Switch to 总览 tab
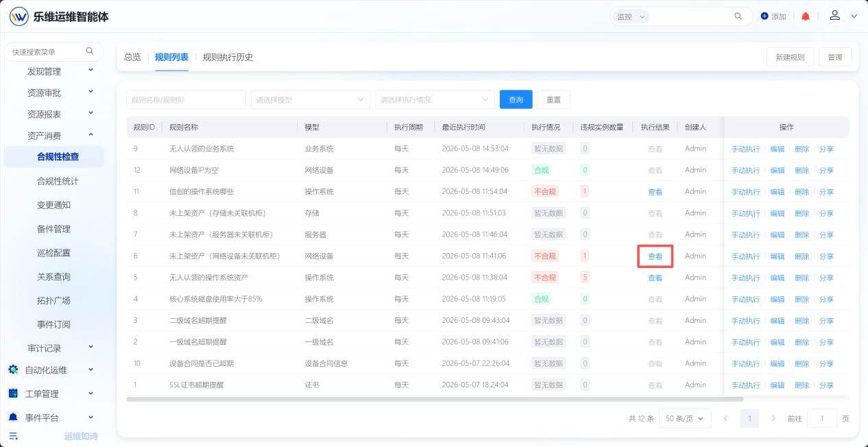This screenshot has height=447, width=868. [132, 57]
